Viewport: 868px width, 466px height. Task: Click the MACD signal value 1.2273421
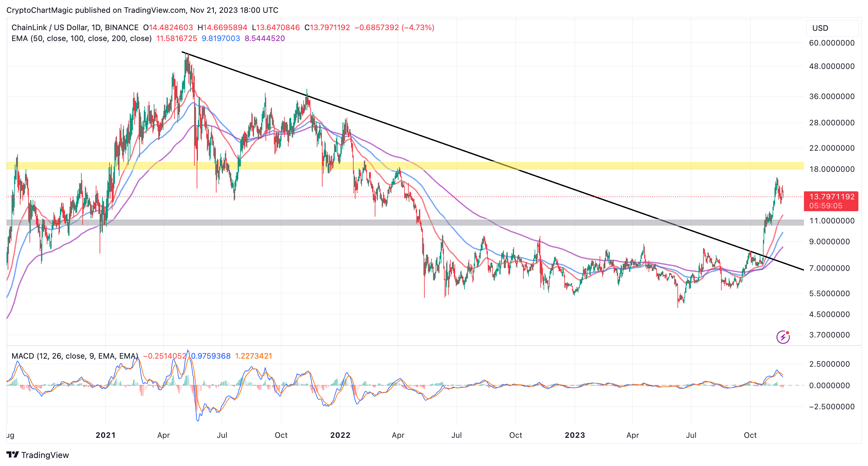point(253,356)
